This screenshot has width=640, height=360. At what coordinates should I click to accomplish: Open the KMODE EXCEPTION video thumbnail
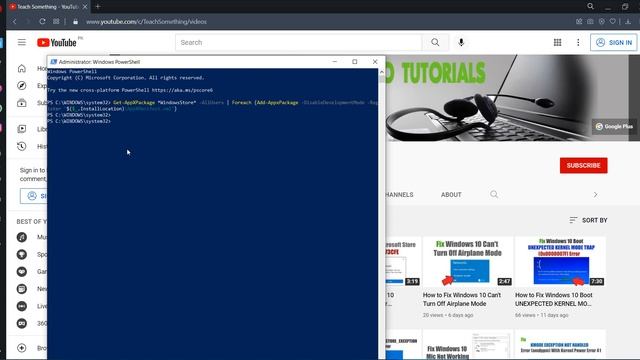point(560,345)
